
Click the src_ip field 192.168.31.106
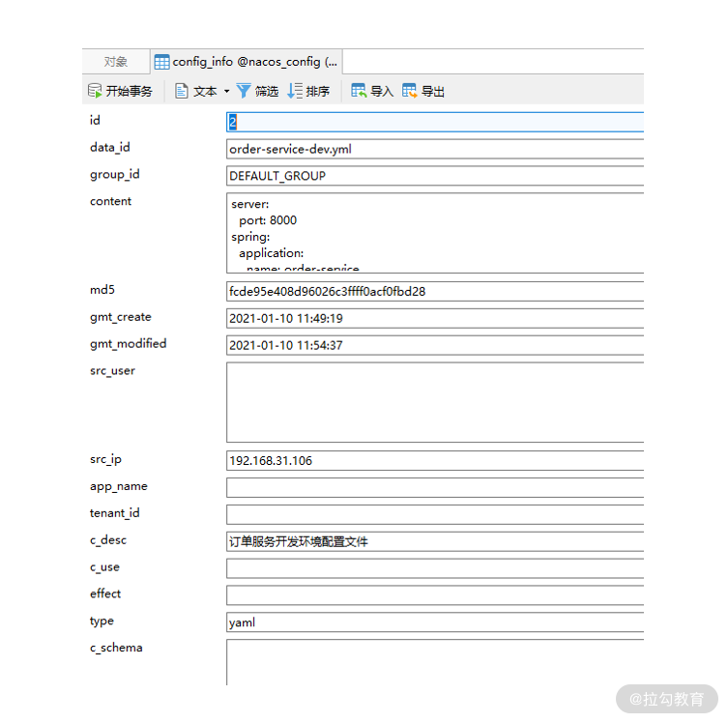tap(435, 461)
